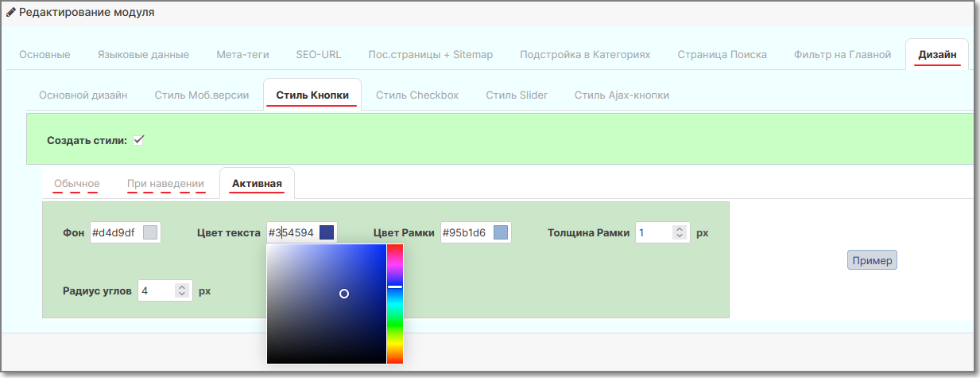980x378 pixels.
Task: Open the Стиль Checkbox sub-tab
Action: click(x=417, y=95)
